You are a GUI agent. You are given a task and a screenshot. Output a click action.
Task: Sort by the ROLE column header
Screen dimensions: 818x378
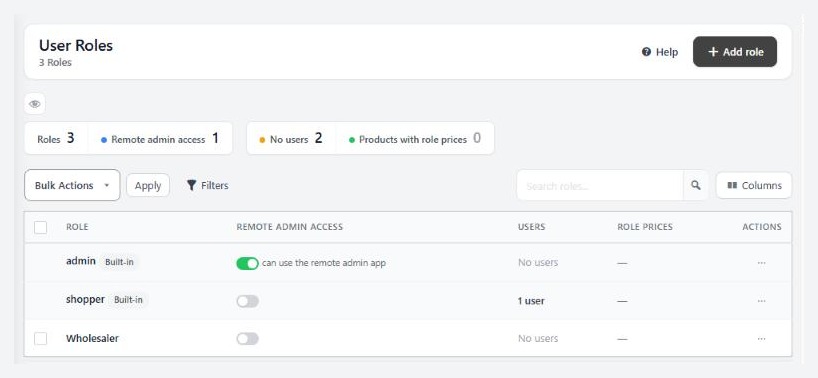click(x=77, y=227)
